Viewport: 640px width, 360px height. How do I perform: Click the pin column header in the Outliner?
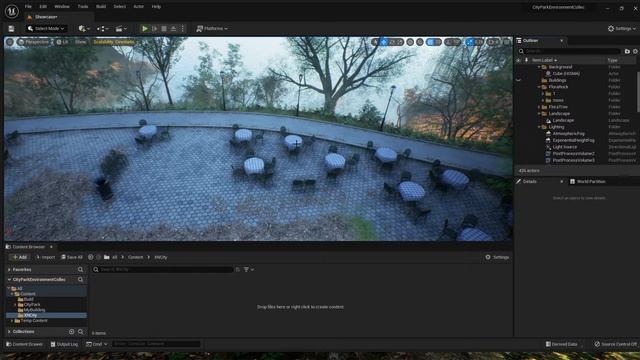526,60
